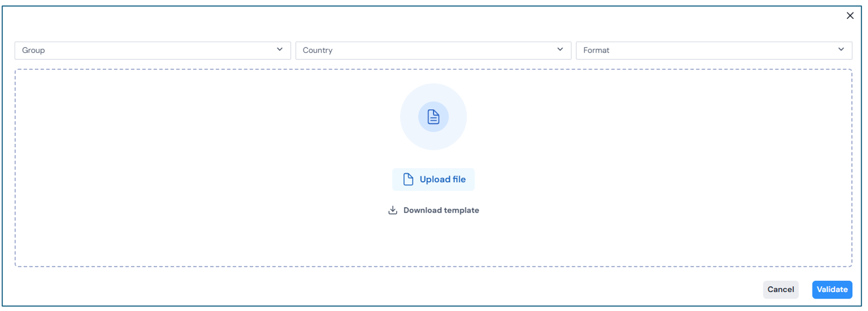Click the blue Validate button
Image resolution: width=868 pixels, height=311 pixels.
tap(832, 289)
